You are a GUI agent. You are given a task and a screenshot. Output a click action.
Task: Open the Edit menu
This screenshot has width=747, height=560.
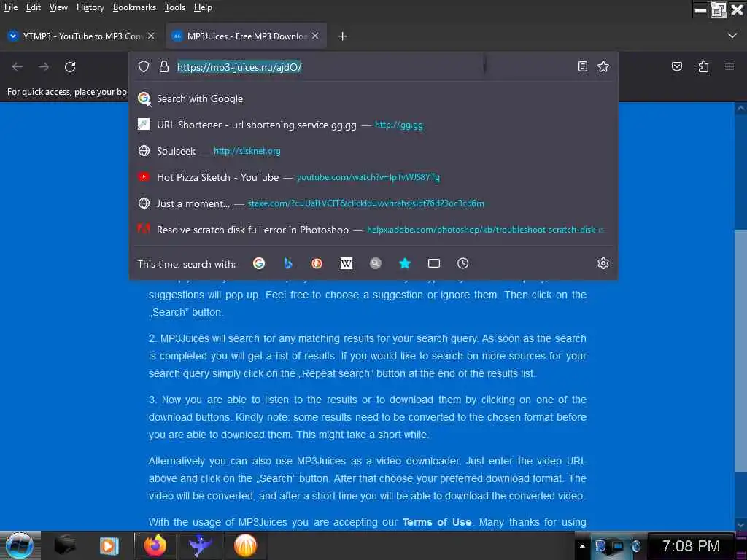(x=34, y=7)
